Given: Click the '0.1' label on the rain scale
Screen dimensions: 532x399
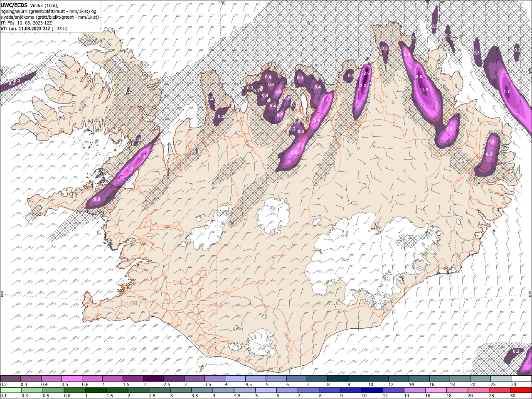Looking at the screenshot, I should [4, 396].
